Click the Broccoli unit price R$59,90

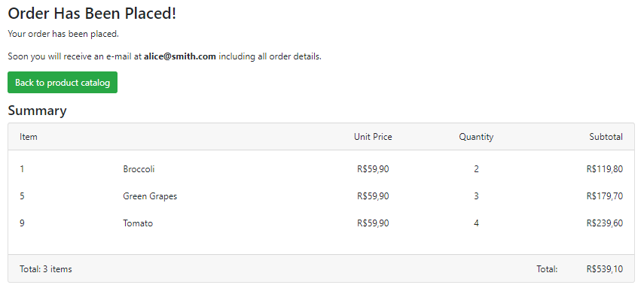point(373,169)
